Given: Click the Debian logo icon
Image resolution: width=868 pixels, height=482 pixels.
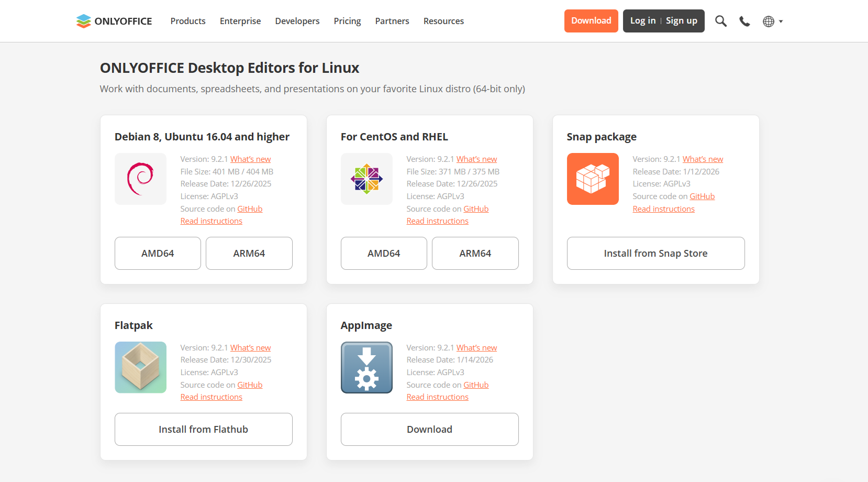Looking at the screenshot, I should click(140, 179).
